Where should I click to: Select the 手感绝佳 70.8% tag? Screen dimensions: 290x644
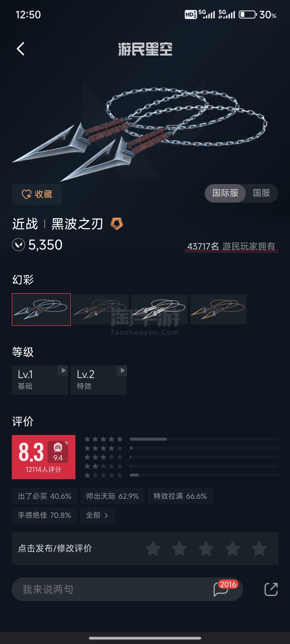44,515
